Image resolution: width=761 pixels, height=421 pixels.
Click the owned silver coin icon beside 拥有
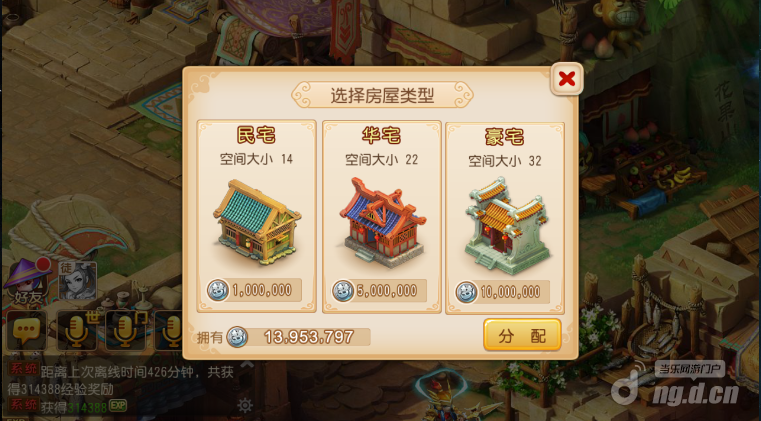[237, 337]
